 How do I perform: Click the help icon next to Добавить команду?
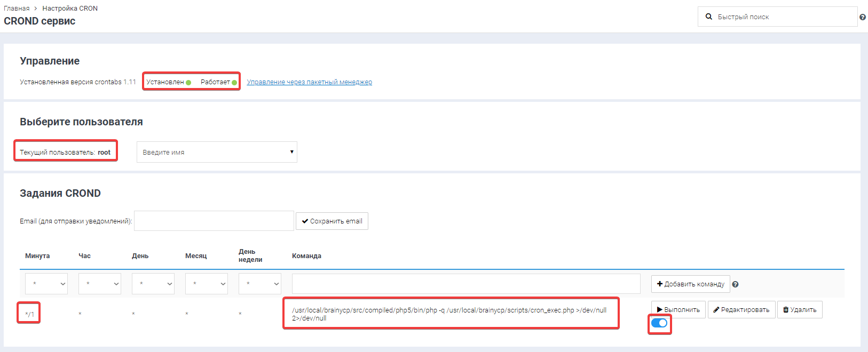pyautogui.click(x=735, y=284)
